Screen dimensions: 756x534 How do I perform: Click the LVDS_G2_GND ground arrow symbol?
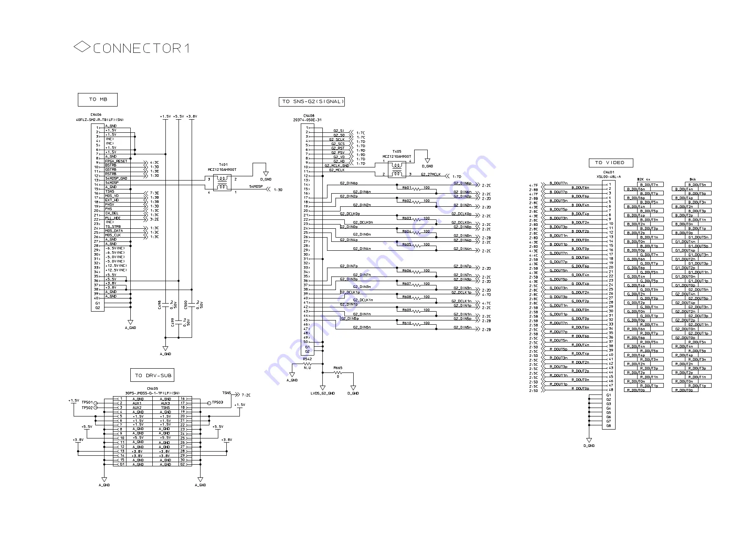pos(323,387)
